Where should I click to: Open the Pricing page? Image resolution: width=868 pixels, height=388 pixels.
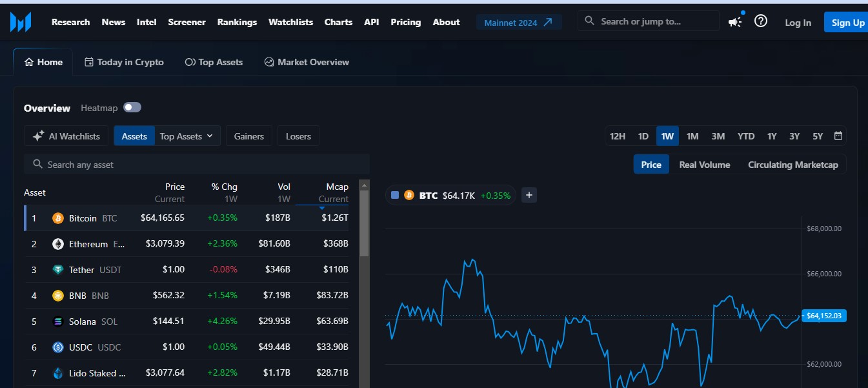click(405, 22)
